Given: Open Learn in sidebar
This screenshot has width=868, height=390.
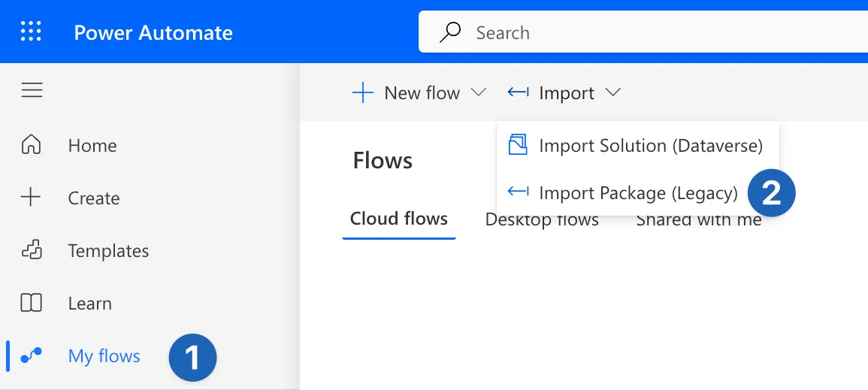Looking at the screenshot, I should 89,303.
